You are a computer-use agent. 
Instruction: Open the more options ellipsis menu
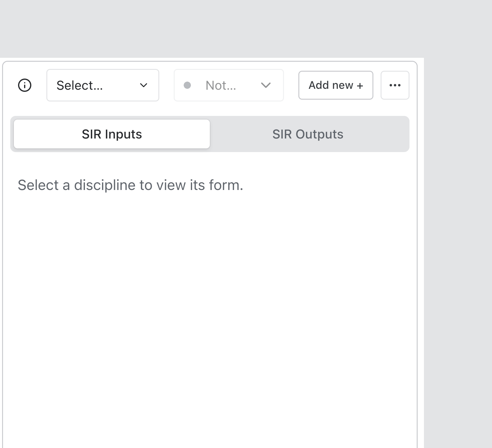click(395, 85)
